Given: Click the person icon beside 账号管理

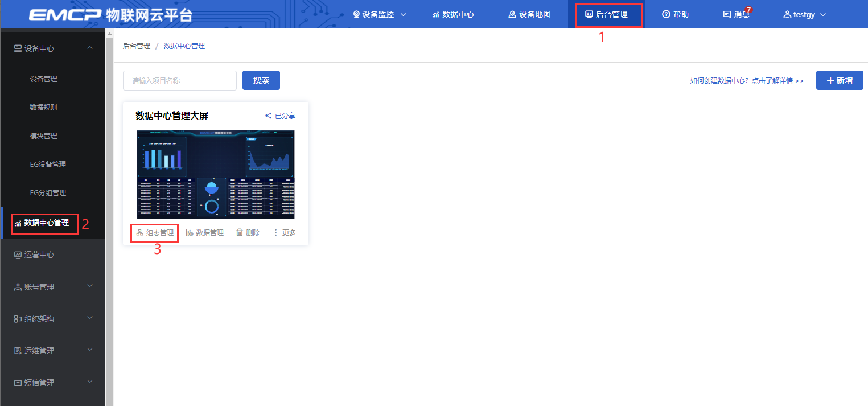Looking at the screenshot, I should tap(18, 287).
